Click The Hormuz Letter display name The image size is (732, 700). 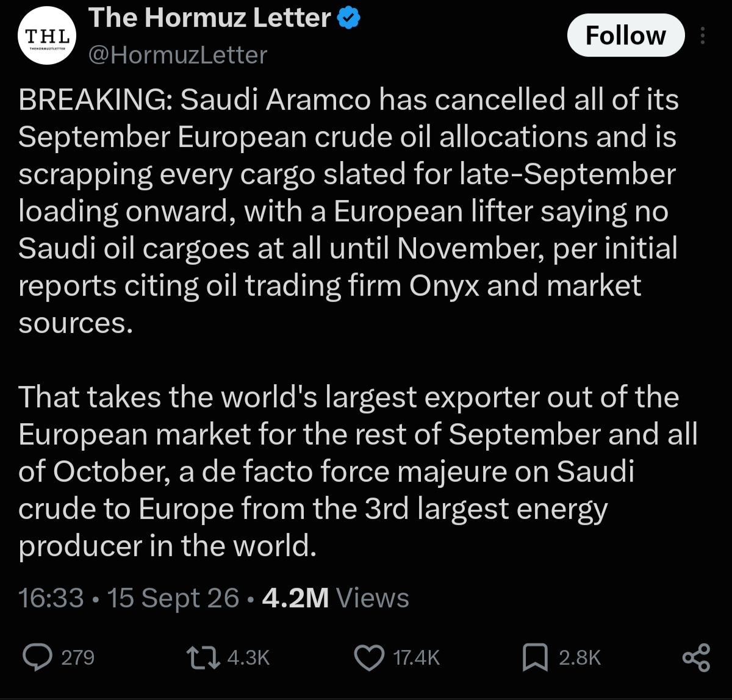coord(210,18)
